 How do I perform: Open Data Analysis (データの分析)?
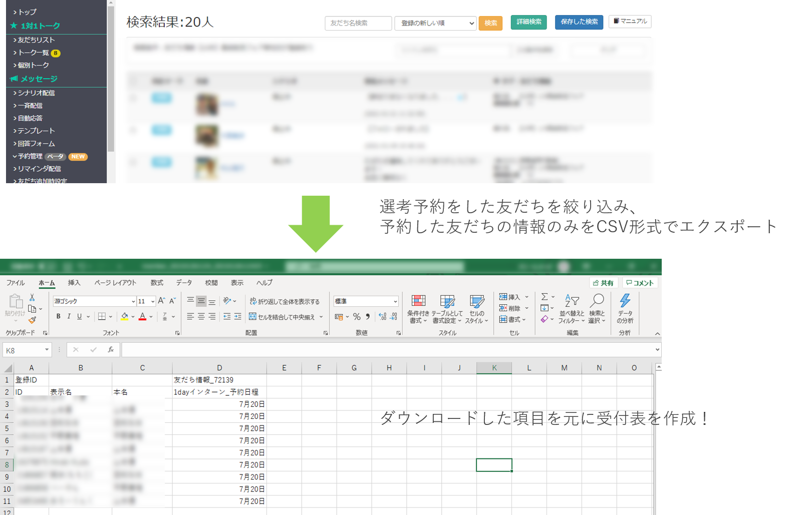pyautogui.click(x=625, y=309)
